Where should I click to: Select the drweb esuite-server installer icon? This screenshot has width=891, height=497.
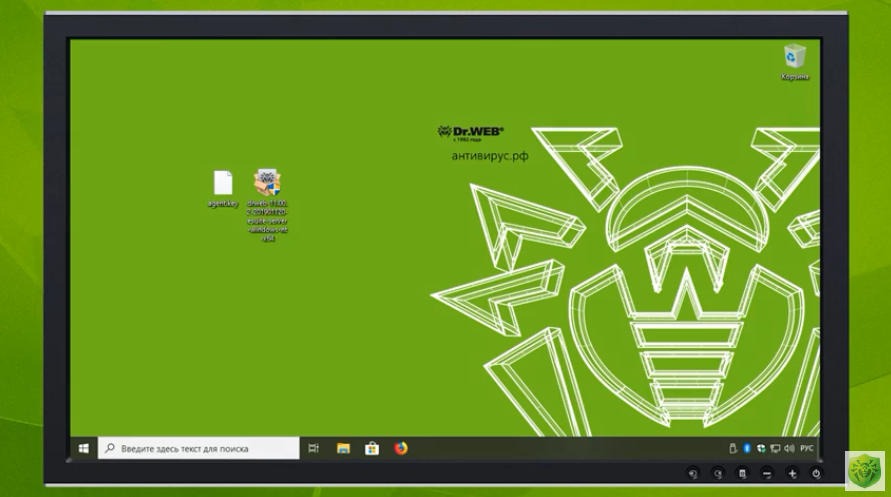[268, 205]
